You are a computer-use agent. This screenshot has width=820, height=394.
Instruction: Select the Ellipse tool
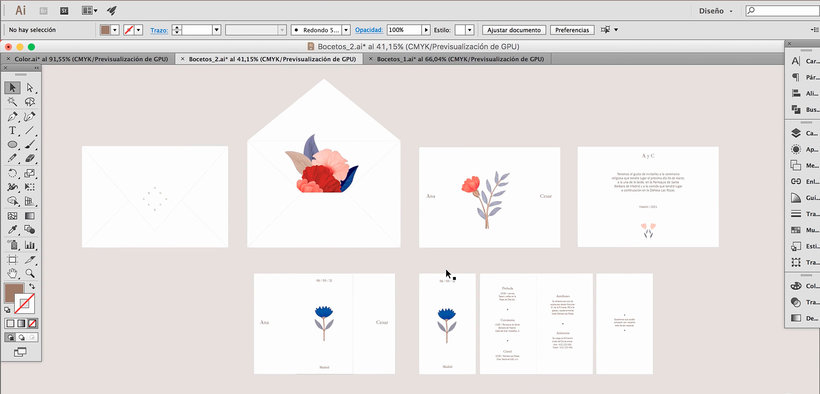click(x=13, y=144)
